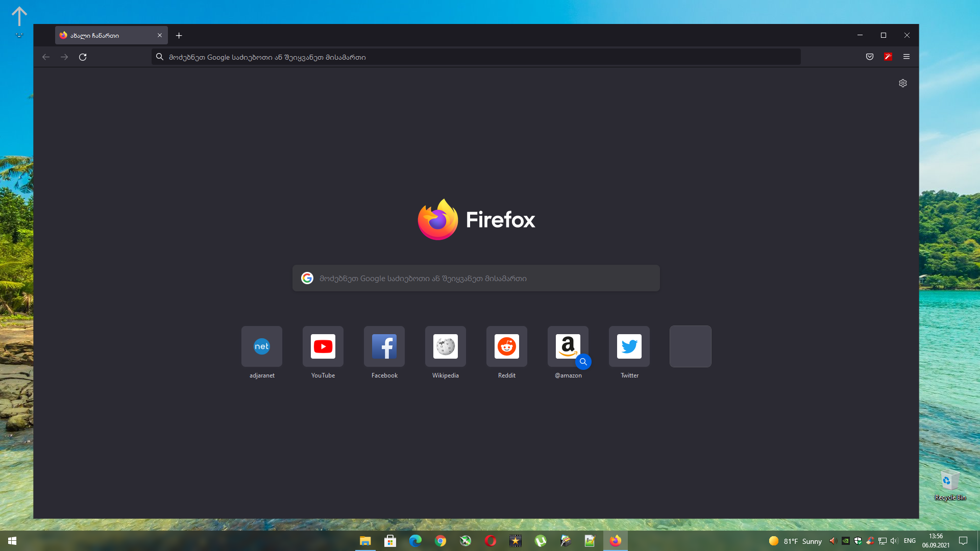Screen dimensions: 980x551
Task: Open the Firefox hamburger menu
Action: [906, 57]
